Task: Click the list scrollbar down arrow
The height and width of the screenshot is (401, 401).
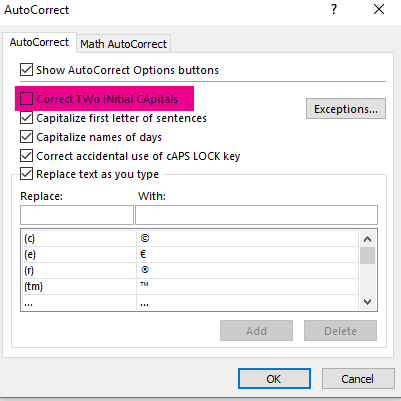Action: 368,302
